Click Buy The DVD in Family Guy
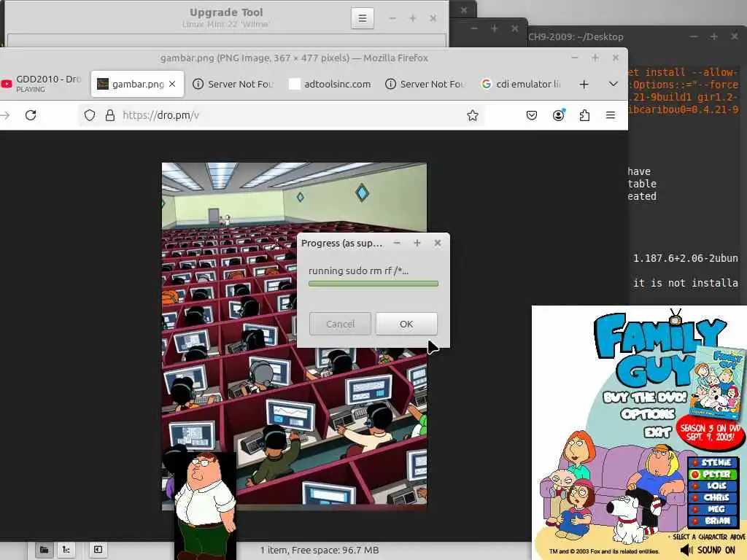The width and height of the screenshot is (747, 560). click(646, 397)
